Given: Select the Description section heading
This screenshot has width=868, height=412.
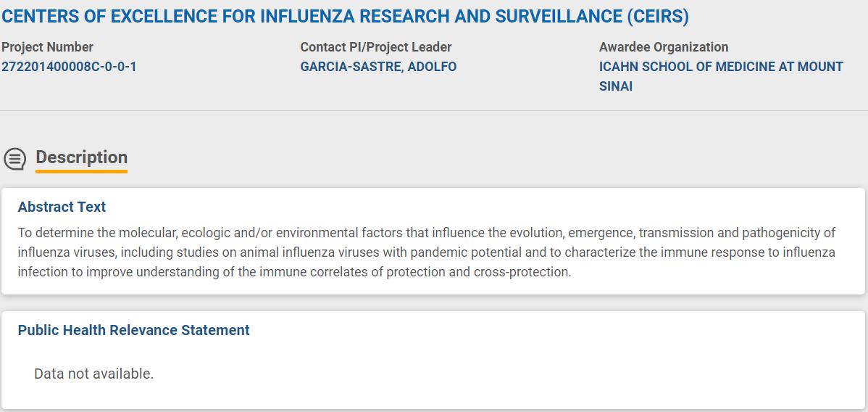Looking at the screenshot, I should pos(81,157).
